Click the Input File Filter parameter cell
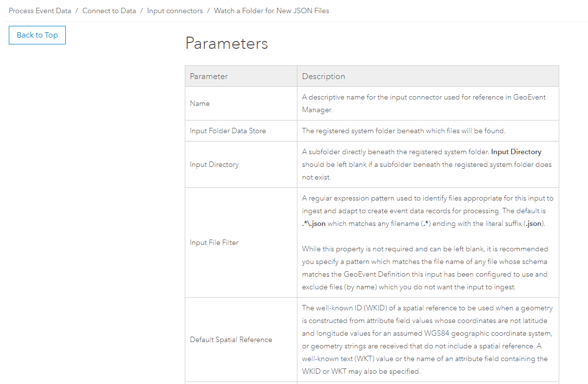Image resolution: width=588 pixels, height=384 pixels. pyautogui.click(x=215, y=243)
